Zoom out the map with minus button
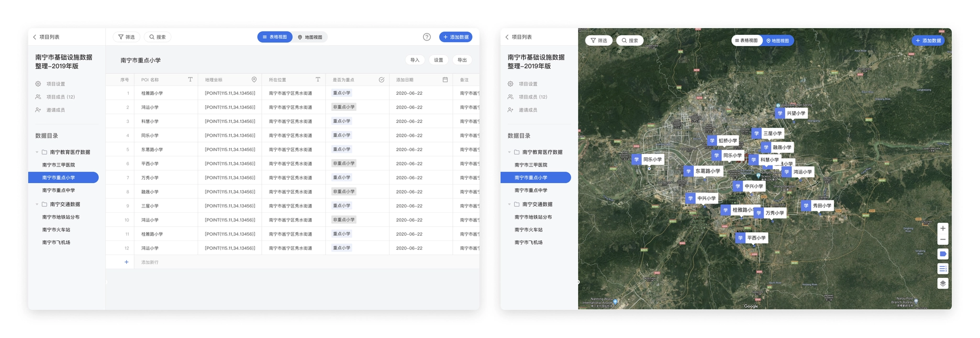The width and height of the screenshot is (980, 338). point(942,240)
